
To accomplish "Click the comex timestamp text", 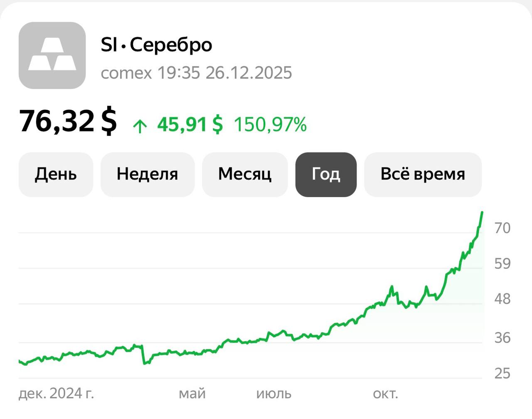I will [197, 72].
